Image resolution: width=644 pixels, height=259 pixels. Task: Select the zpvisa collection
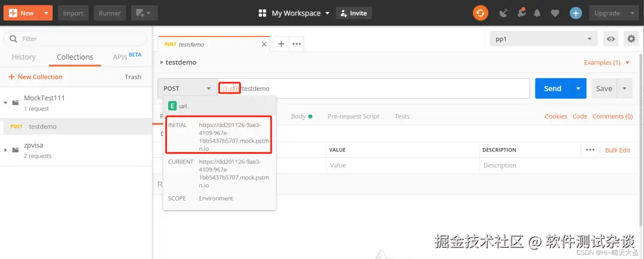tap(76, 150)
